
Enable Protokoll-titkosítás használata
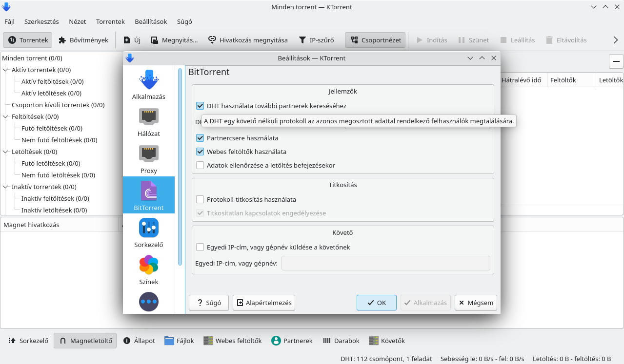click(x=200, y=199)
